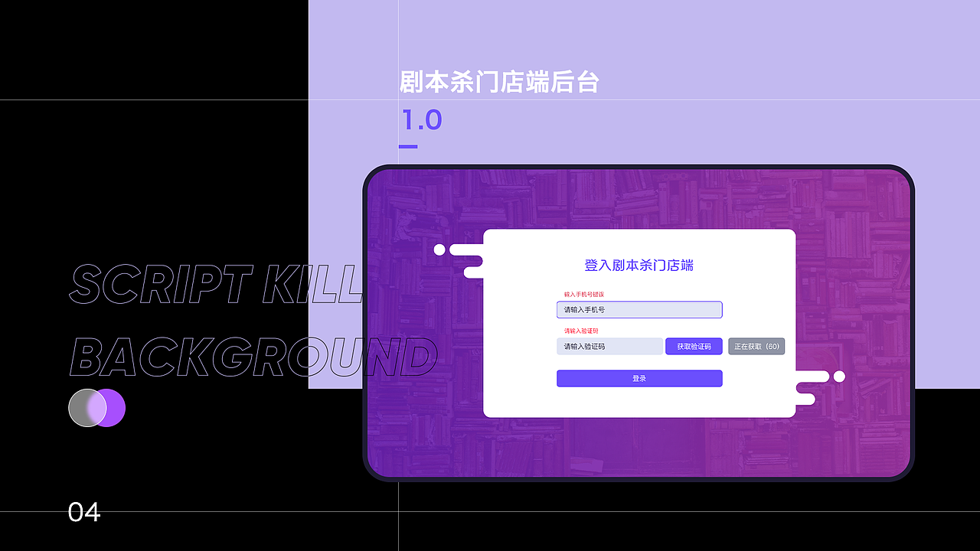The image size is (980, 551).
Task: Click the 1.0 version label
Action: (421, 119)
